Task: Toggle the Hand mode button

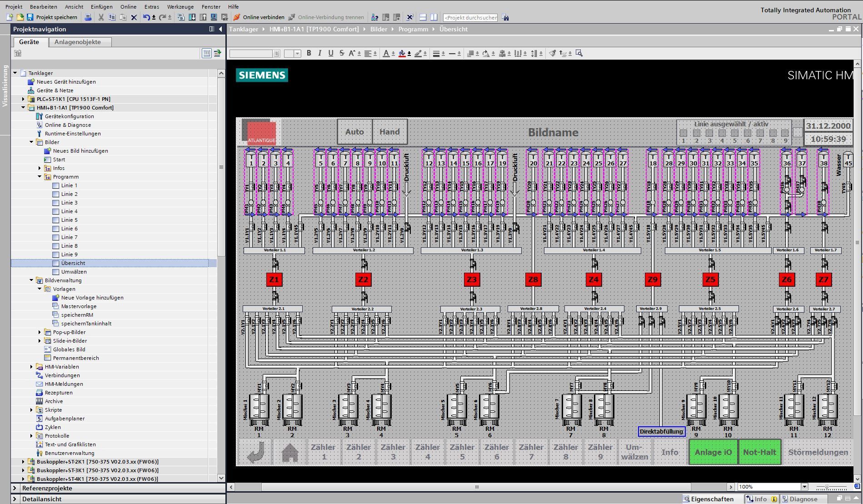Action: click(x=389, y=132)
